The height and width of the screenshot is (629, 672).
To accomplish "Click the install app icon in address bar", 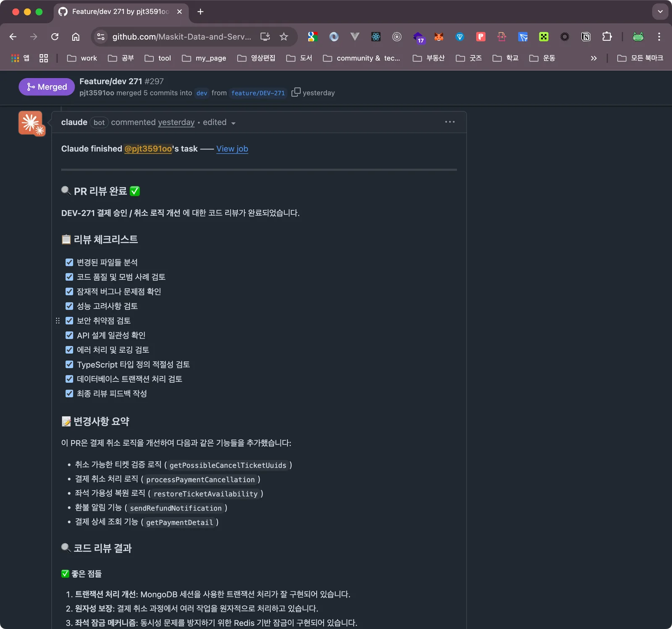I will pos(265,37).
